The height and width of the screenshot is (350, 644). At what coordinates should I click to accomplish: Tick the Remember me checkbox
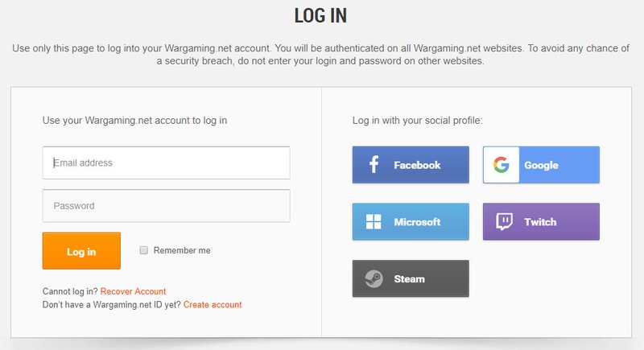pos(143,250)
